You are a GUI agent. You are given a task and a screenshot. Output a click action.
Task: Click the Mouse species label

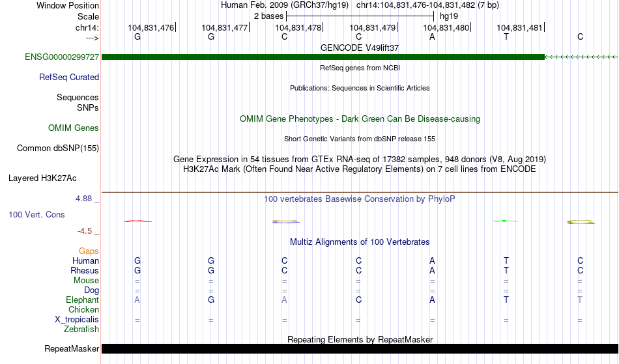pyautogui.click(x=86, y=281)
